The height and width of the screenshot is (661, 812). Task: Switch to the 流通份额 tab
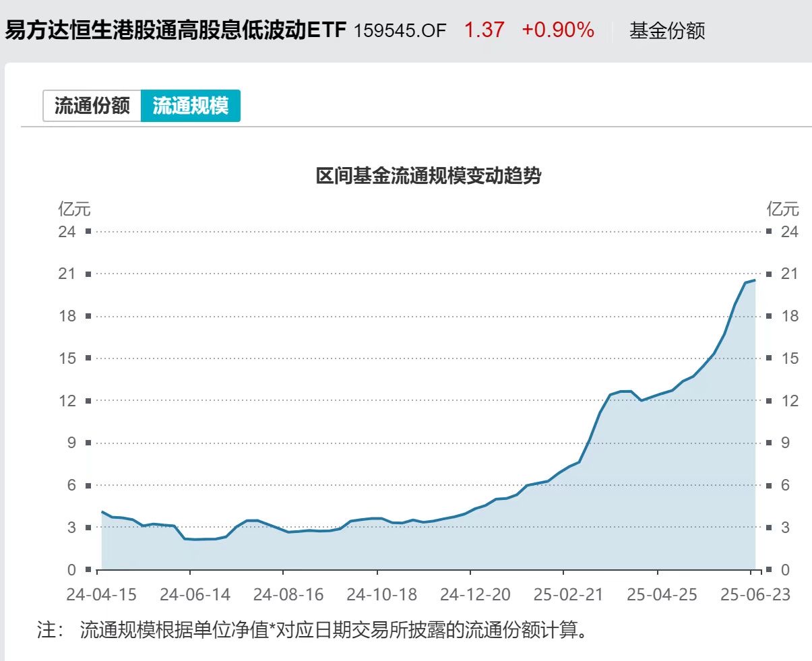(92, 106)
